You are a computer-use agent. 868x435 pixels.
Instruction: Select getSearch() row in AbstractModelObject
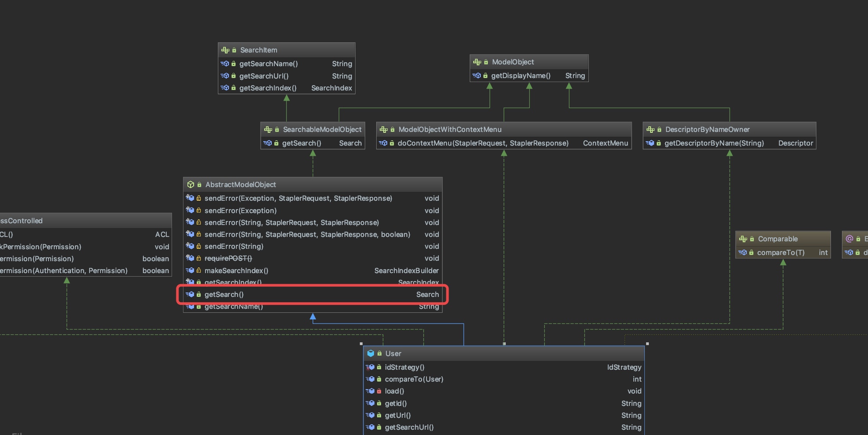[x=313, y=294]
